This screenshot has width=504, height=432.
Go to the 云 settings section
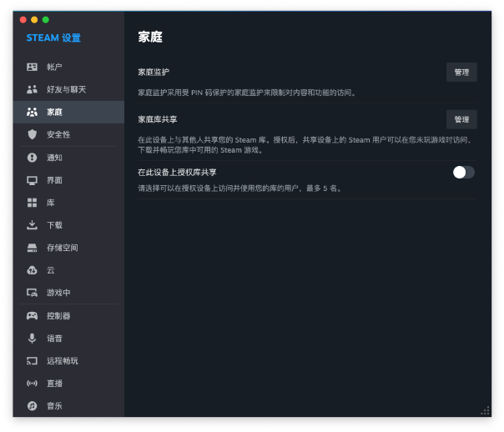point(68,270)
